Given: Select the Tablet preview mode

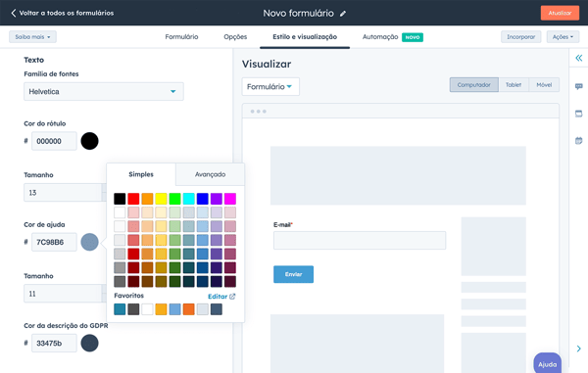Looking at the screenshot, I should (x=514, y=85).
